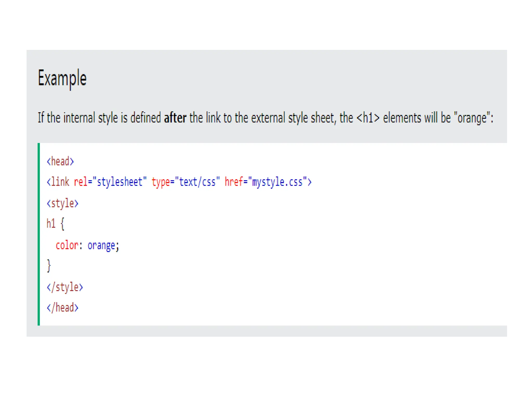Click the color property name

[67, 245]
